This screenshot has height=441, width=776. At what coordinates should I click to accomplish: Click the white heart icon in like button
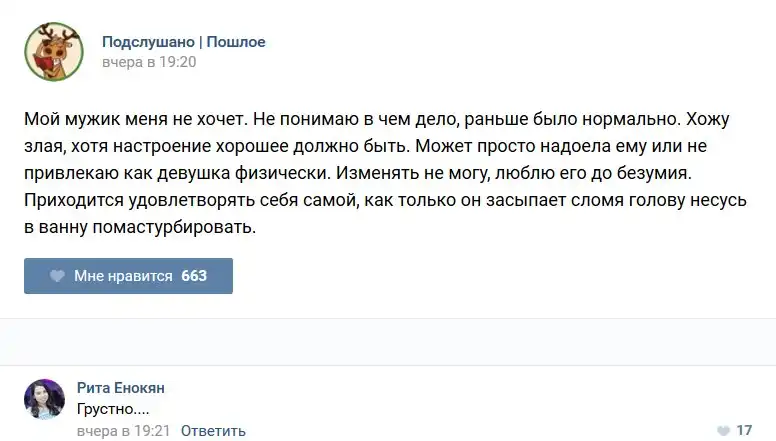(57, 276)
